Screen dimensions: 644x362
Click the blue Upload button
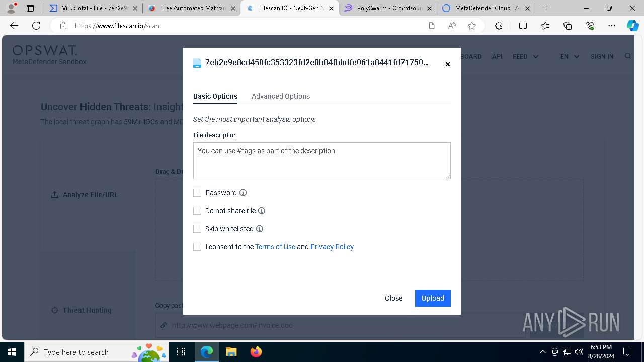pos(433,298)
